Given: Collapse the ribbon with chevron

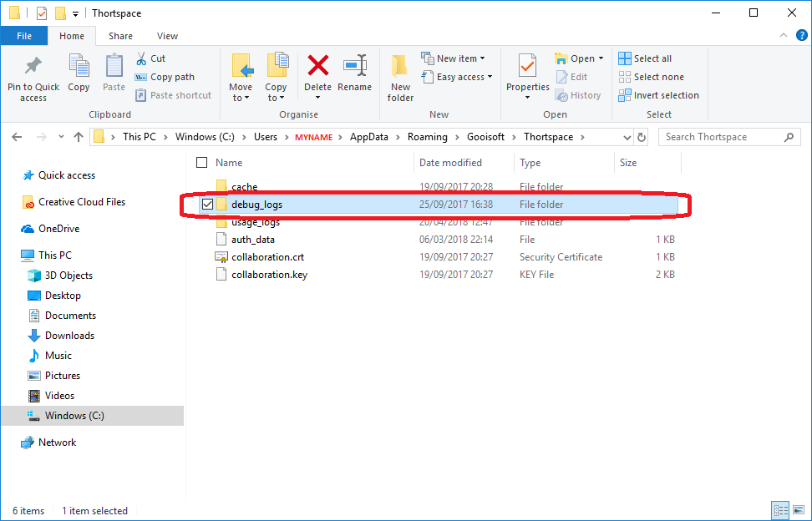Looking at the screenshot, I should (x=784, y=36).
